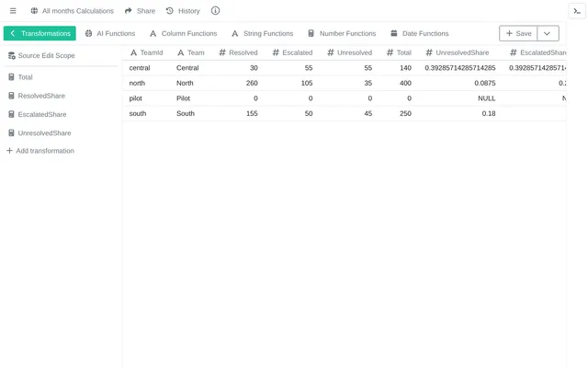Click the UnresolvedShare value 0.39285714285714285
588x368 pixels.
[x=460, y=68]
